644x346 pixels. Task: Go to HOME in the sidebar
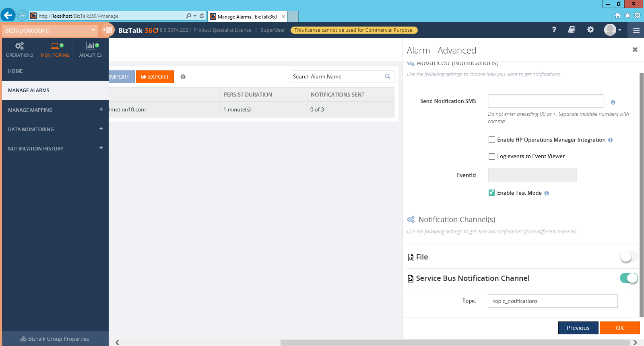pyautogui.click(x=55, y=71)
